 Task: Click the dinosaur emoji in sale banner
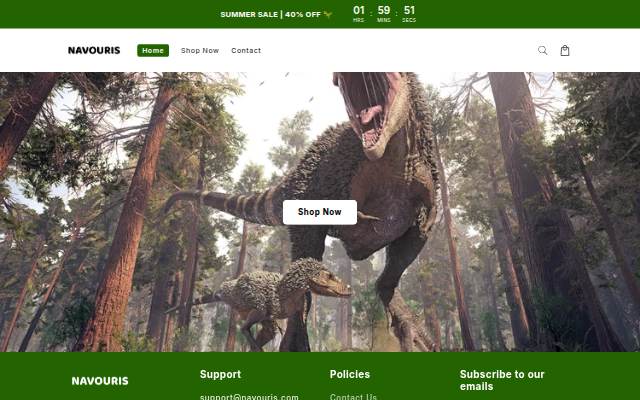(328, 14)
